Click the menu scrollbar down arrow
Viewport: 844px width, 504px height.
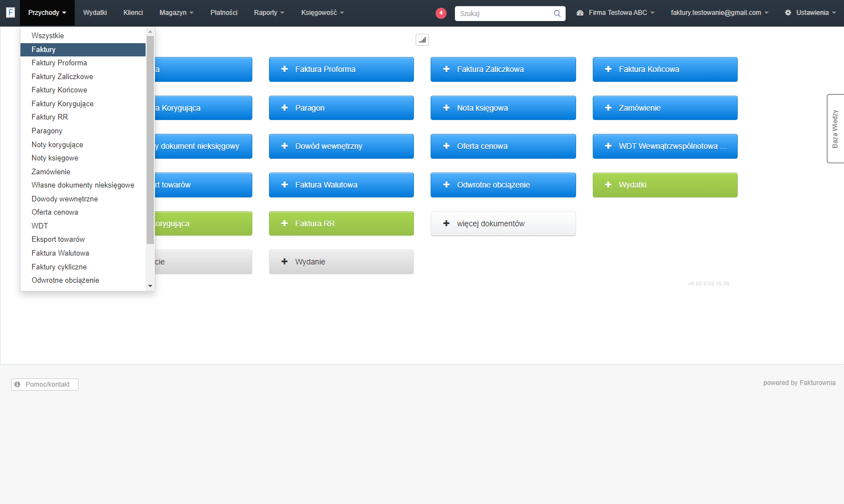(x=150, y=286)
